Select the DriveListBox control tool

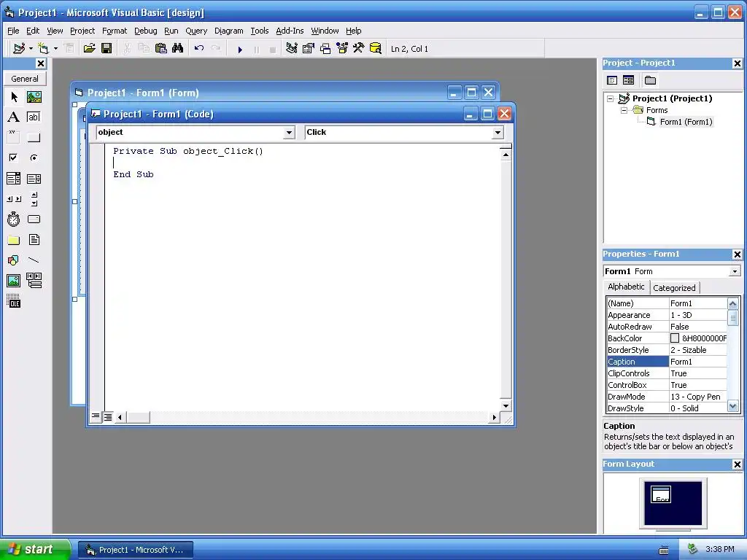coord(34,219)
